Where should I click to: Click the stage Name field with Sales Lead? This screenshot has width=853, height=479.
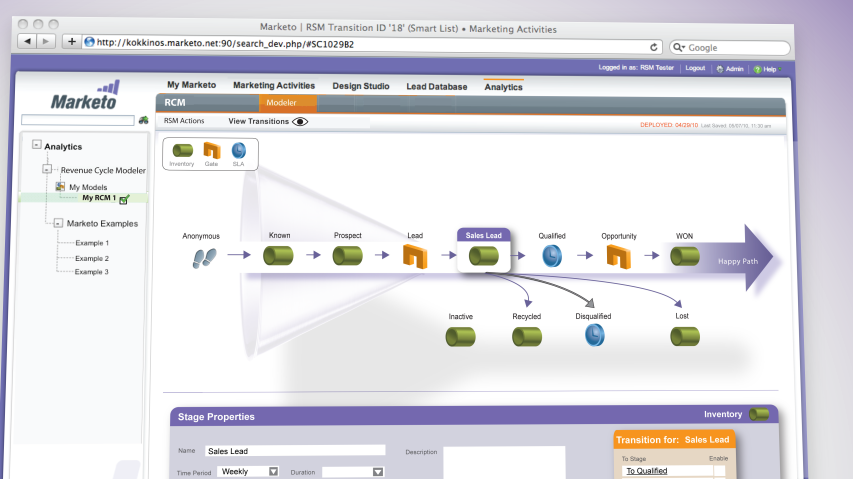point(294,451)
